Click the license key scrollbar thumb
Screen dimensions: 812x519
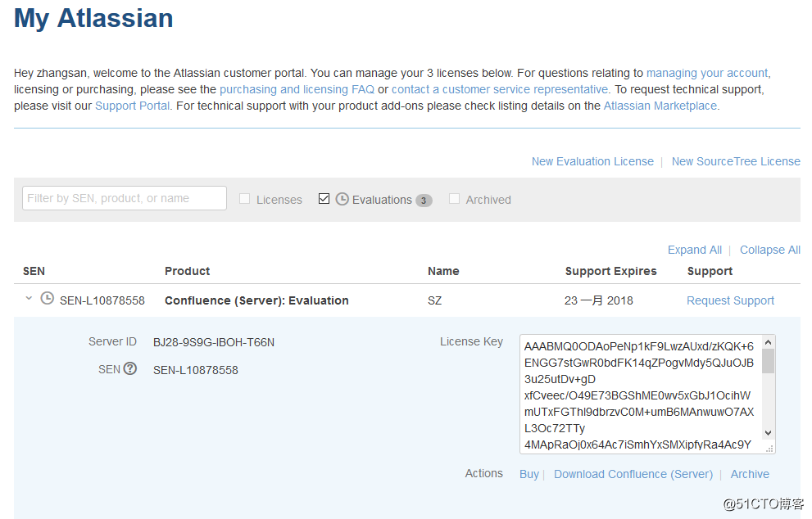pyautogui.click(x=769, y=361)
